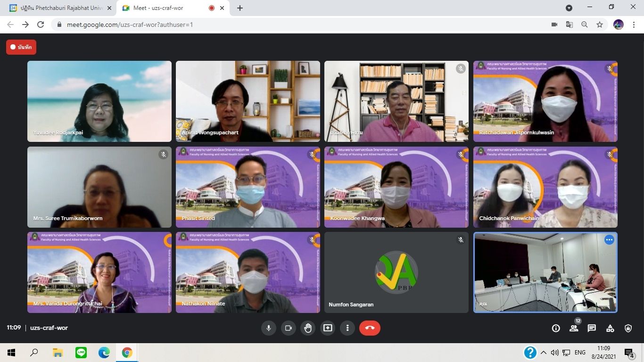Click the address bar URL field

[x=283, y=25]
